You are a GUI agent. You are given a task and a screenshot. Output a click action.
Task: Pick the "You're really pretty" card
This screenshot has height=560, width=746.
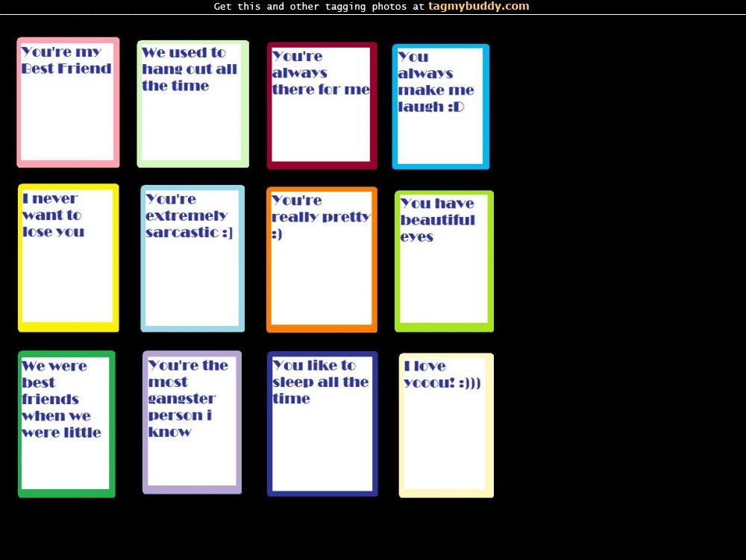click(x=322, y=259)
